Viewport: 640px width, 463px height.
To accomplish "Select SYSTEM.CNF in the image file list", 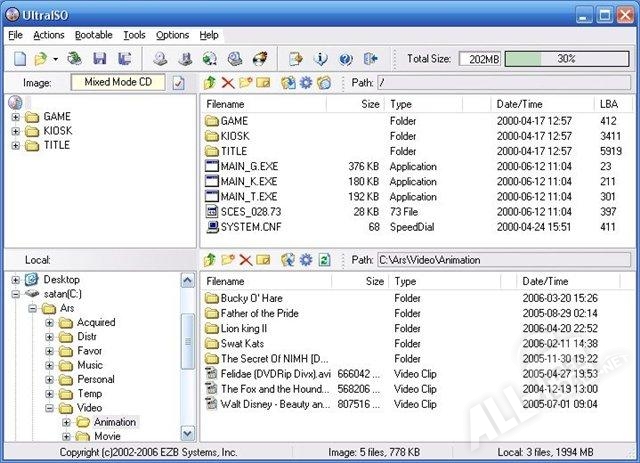I will 250,227.
